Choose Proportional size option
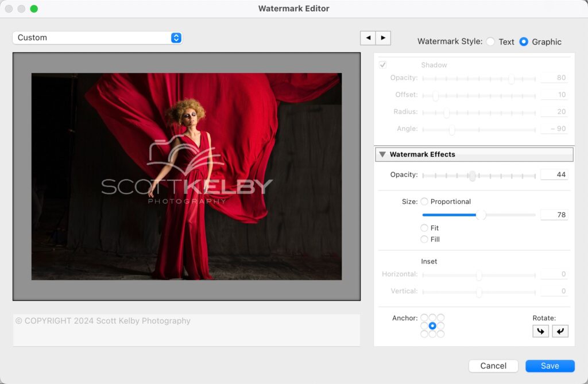The width and height of the screenshot is (588, 384). click(424, 201)
